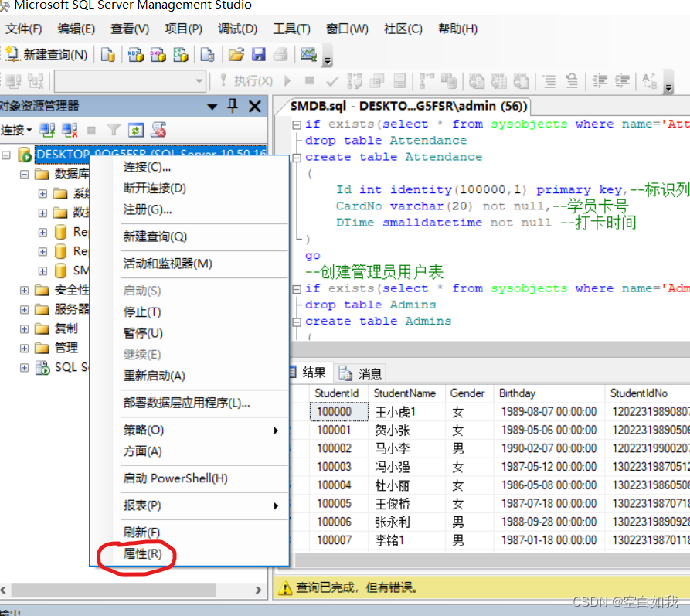Open the Debug (调试) menu
This screenshot has width=690, height=616.
click(238, 29)
